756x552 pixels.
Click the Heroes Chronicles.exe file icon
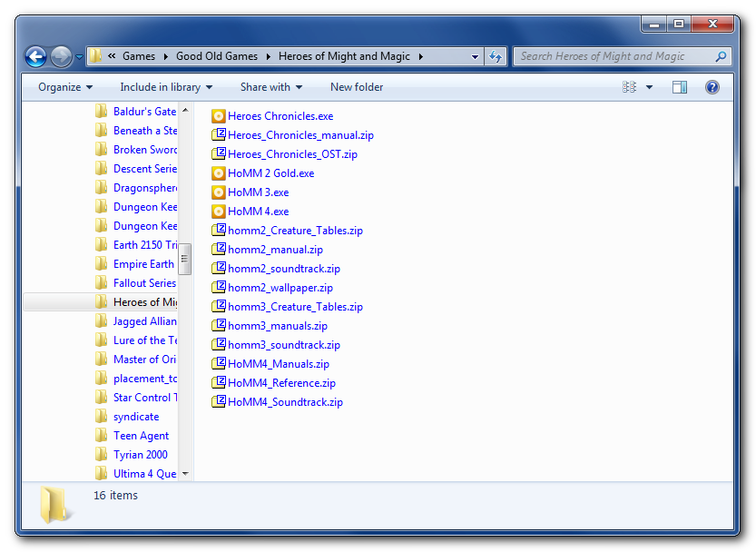(219, 116)
